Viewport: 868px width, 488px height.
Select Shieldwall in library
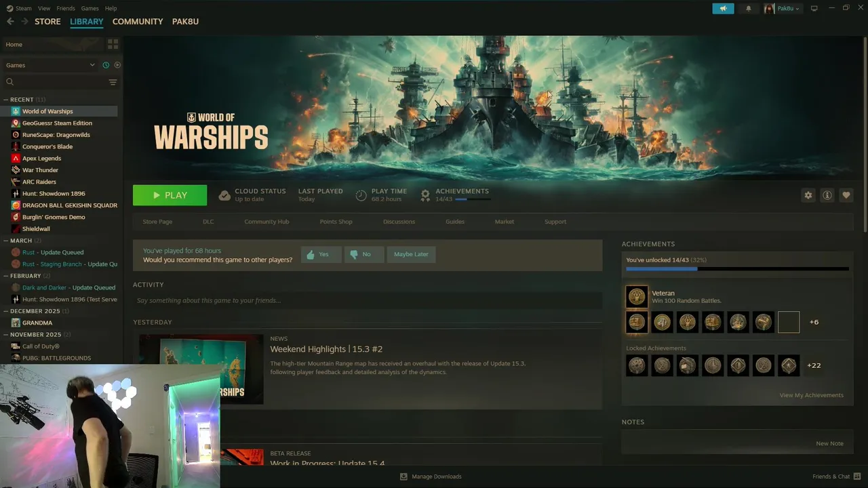tap(36, 229)
